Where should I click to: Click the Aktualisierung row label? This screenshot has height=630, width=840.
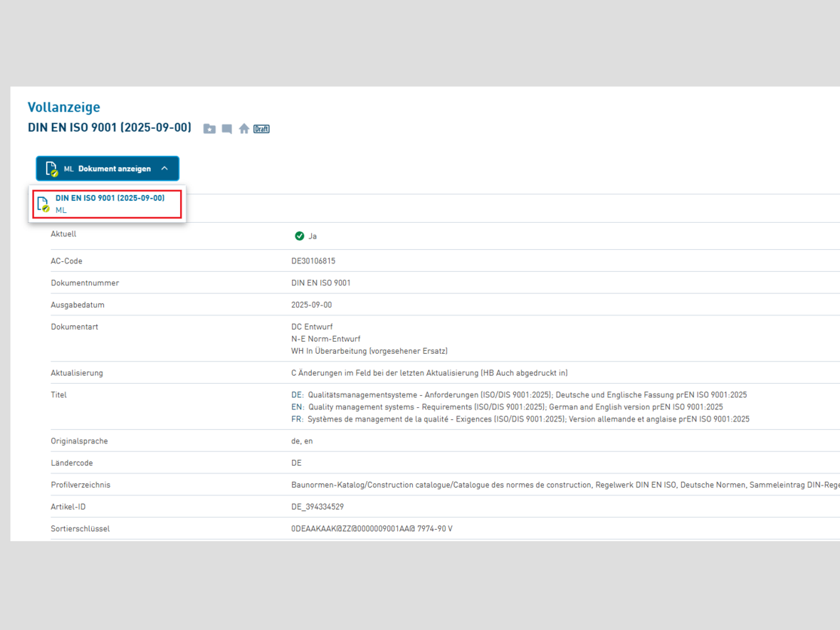point(77,373)
